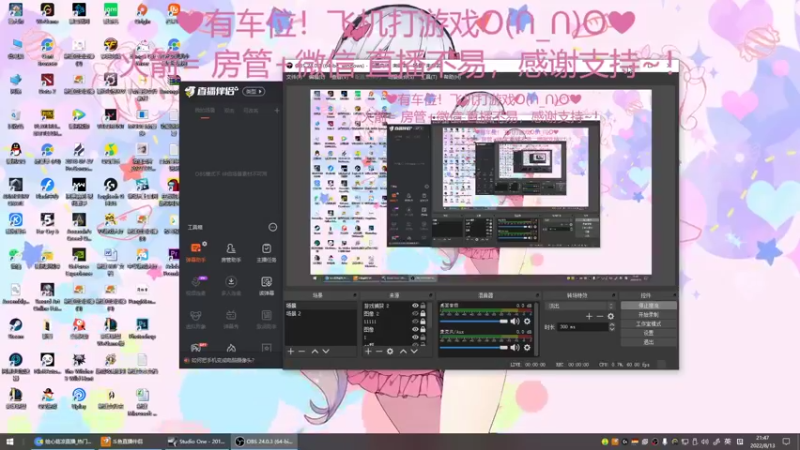Open the 帮助(H) menu in OBS
The image size is (800, 450).
coord(452,77)
